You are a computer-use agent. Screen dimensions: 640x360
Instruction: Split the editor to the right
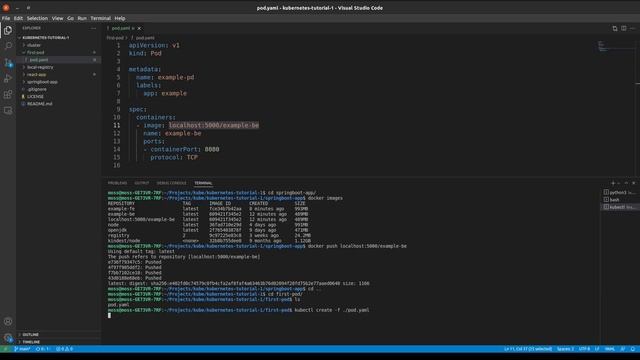click(x=624, y=28)
